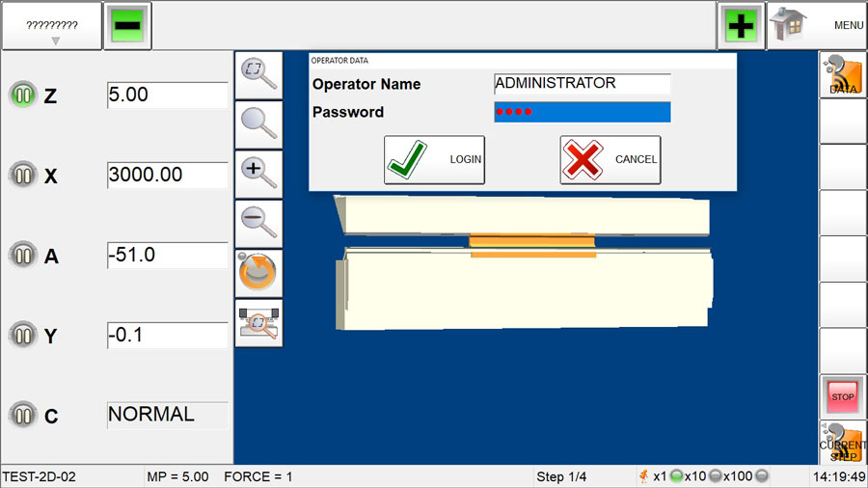Viewport: 868px width, 488px height.
Task: Click the CANCEL button
Action: point(610,159)
